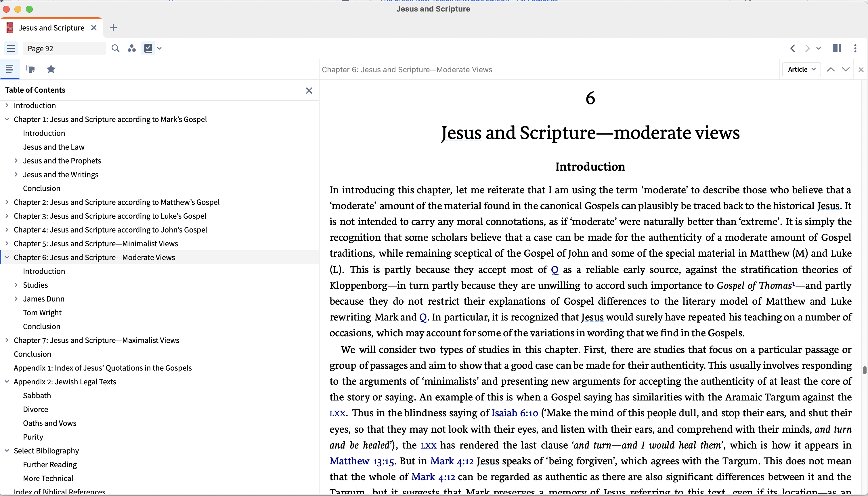This screenshot has width=868, height=496.
Task: Go back with the left arrow
Action: [792, 48]
